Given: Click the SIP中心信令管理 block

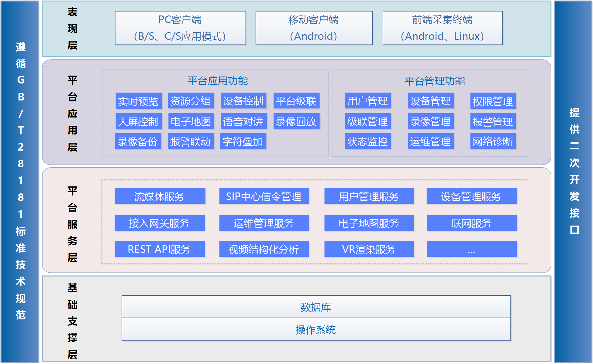Looking at the screenshot, I should click(264, 196).
